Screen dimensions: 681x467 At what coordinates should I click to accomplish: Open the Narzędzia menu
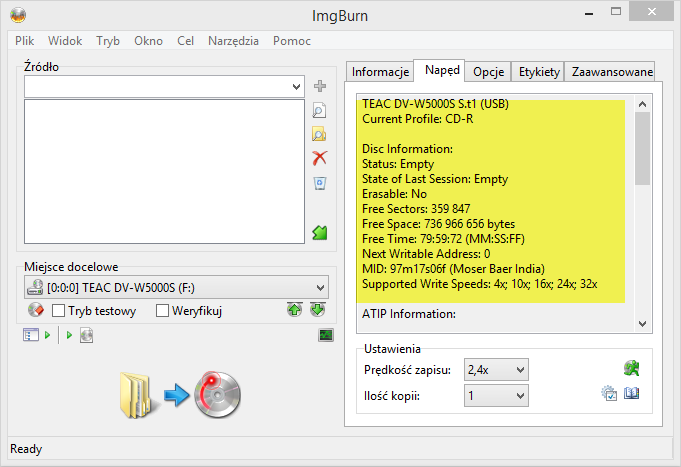(x=233, y=41)
